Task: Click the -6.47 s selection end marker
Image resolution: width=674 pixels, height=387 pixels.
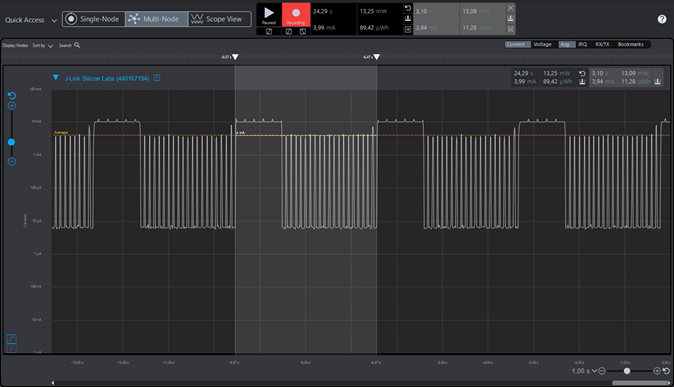Action: click(377, 57)
